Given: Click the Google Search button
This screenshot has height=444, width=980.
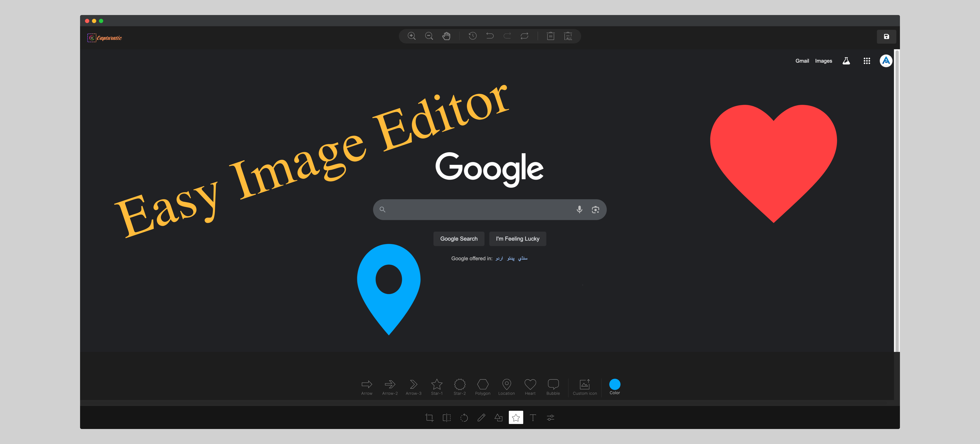Looking at the screenshot, I should (459, 239).
